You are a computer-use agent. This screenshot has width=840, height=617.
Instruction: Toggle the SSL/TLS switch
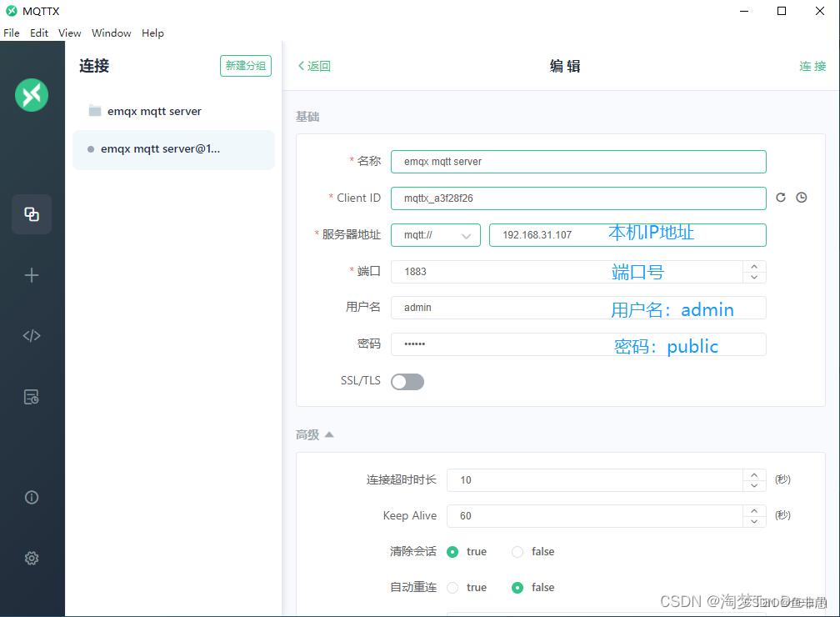click(x=407, y=382)
